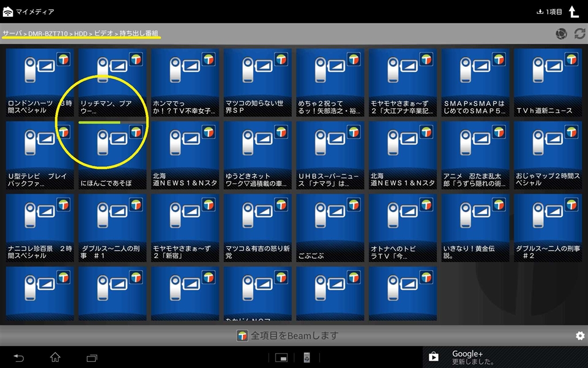The image size is (588, 368).
Task: Click camcorder icon on ナニコレ珍百景 tile
Action: coord(40,215)
